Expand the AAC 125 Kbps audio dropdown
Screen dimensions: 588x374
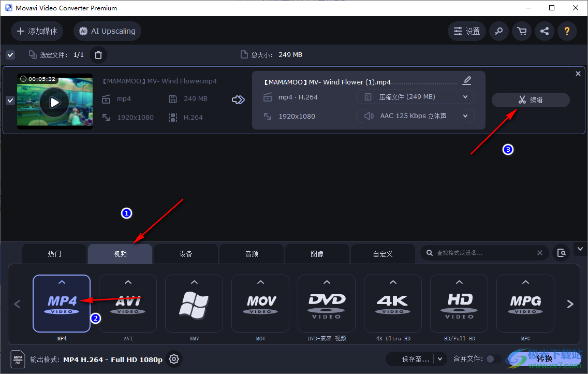pos(416,116)
